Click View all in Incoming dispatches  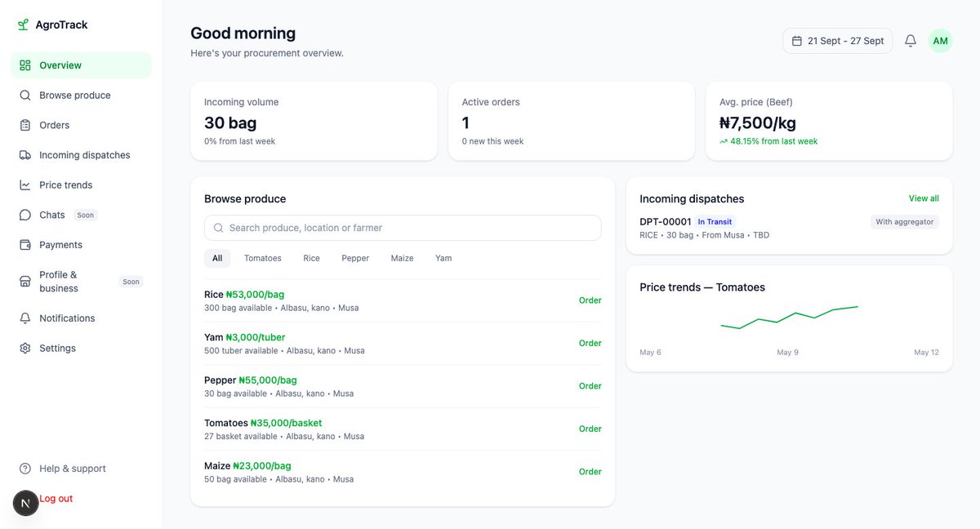[x=924, y=198]
